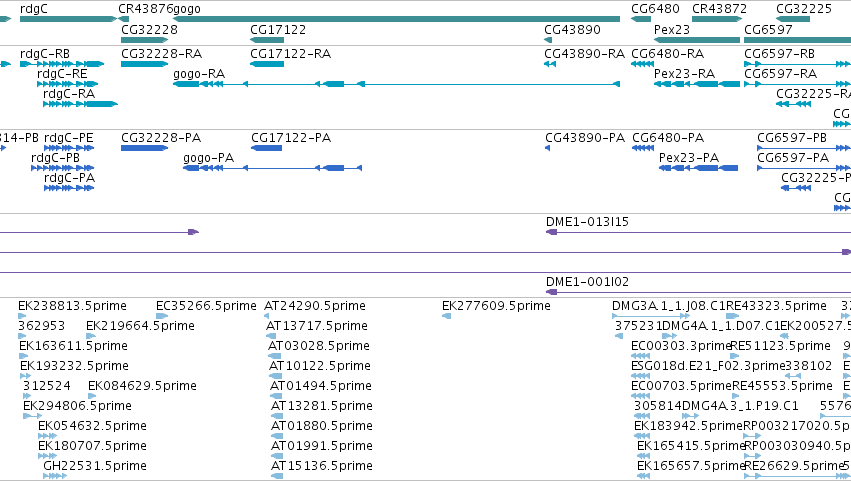
Task: Select the CG17122-RA transcript
Action: pyautogui.click(x=267, y=64)
